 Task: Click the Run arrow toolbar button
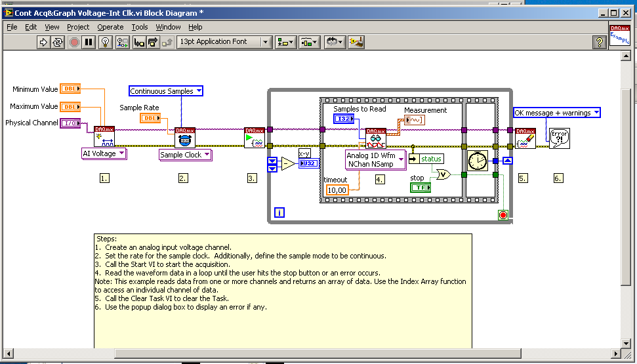click(x=43, y=42)
